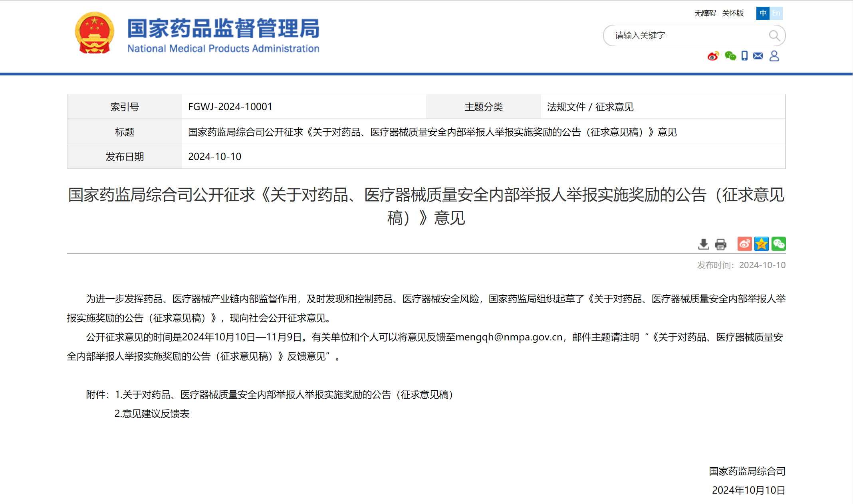Switch language to En
The width and height of the screenshot is (853, 504).
[x=776, y=13]
